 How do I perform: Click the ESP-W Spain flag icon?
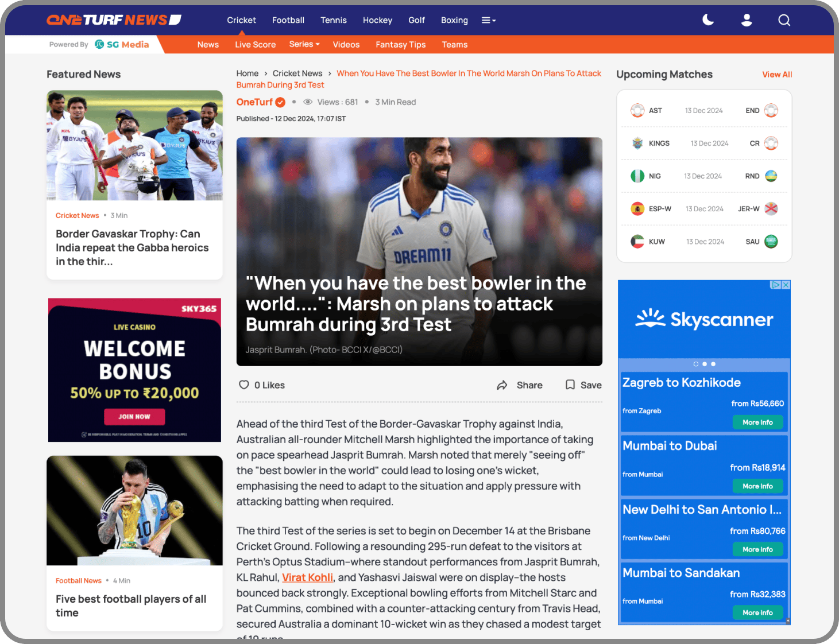coord(637,208)
